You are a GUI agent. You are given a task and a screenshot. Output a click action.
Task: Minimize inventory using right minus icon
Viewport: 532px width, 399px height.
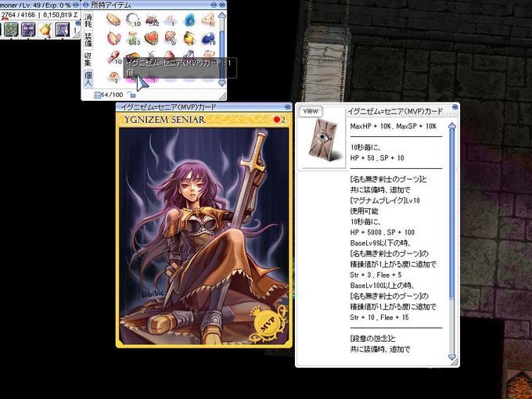pyautogui.click(x=214, y=5)
